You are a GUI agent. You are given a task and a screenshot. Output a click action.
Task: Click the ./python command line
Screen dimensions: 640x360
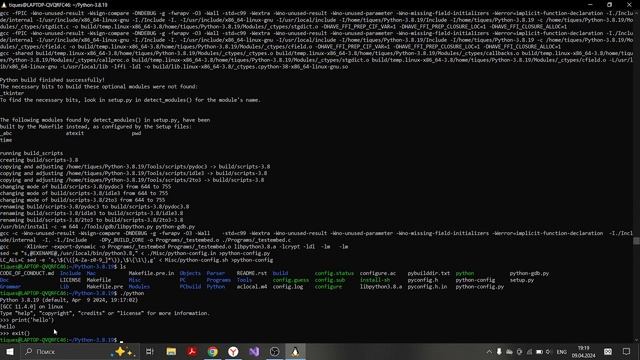click(72, 293)
